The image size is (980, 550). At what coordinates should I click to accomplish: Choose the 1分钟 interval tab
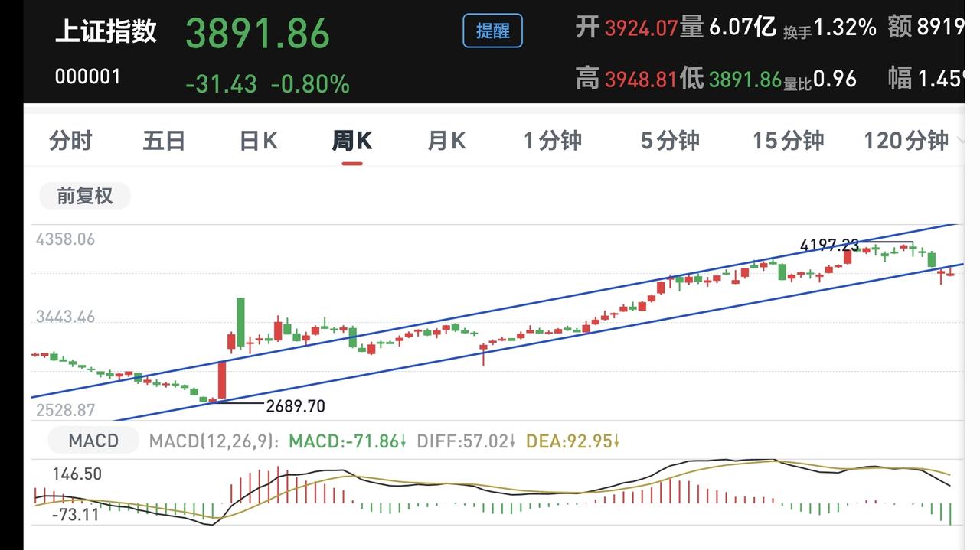coord(553,141)
